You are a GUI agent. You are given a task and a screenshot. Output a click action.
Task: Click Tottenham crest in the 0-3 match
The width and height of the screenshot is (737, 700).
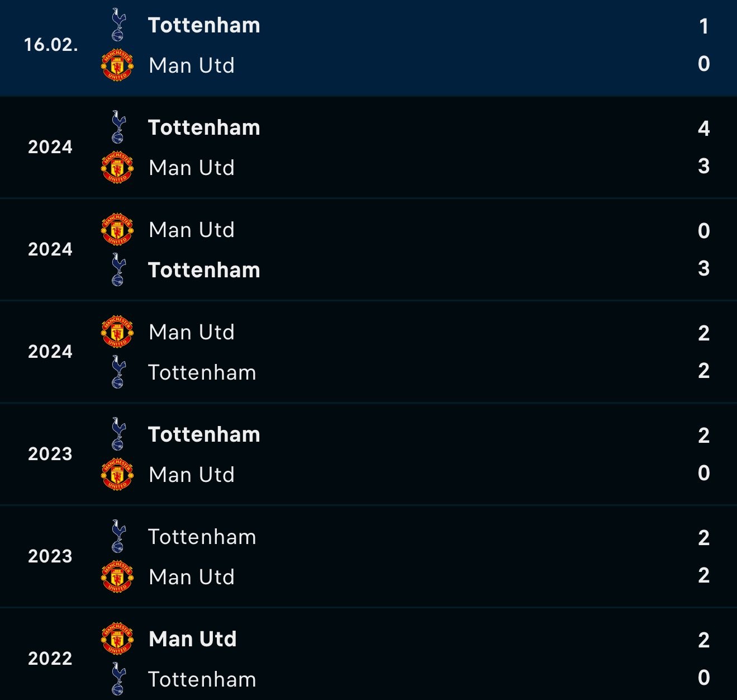tap(118, 270)
